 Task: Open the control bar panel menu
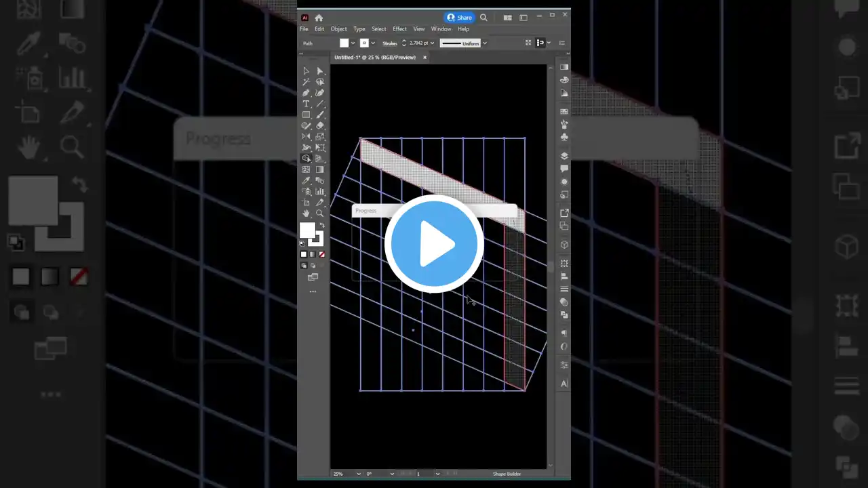(x=561, y=43)
